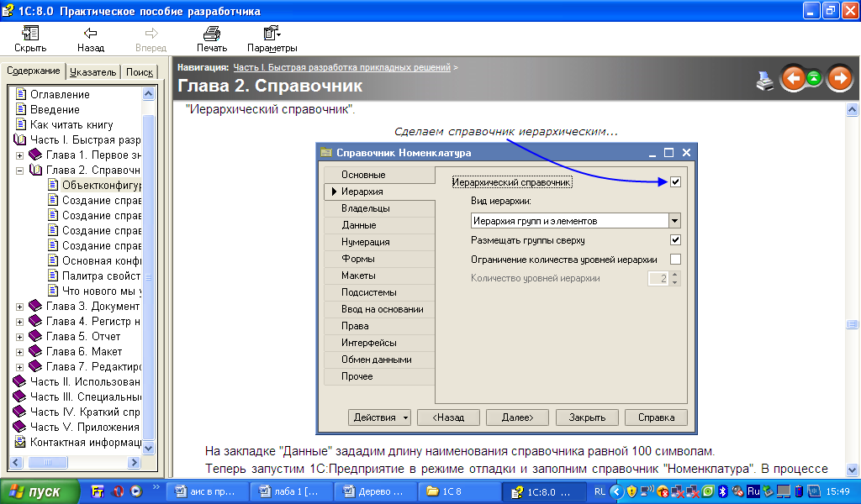Click the Объект конфигурации page icon
Viewport: 861px width, 504px height.
tap(53, 185)
